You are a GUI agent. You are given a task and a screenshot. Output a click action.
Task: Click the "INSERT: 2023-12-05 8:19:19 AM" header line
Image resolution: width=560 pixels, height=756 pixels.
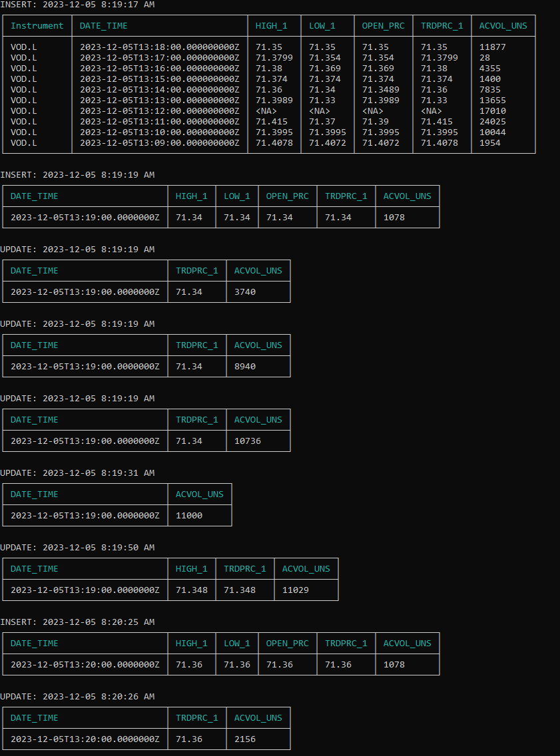77,174
